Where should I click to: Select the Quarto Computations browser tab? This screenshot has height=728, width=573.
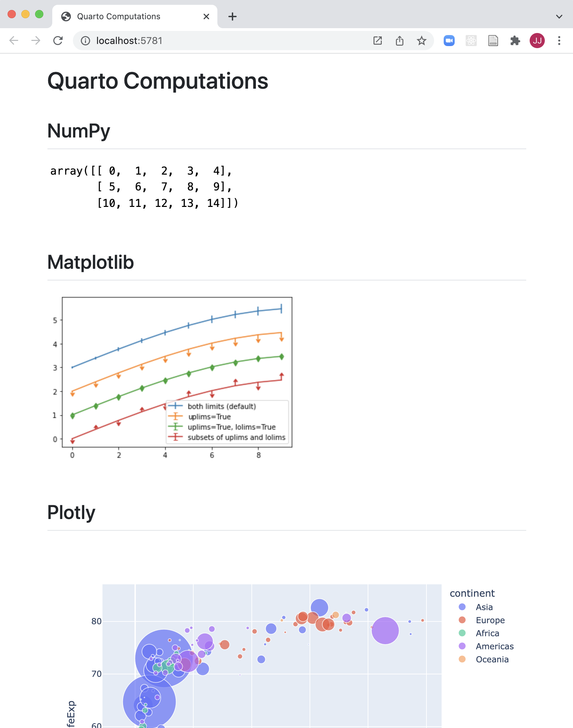point(118,16)
